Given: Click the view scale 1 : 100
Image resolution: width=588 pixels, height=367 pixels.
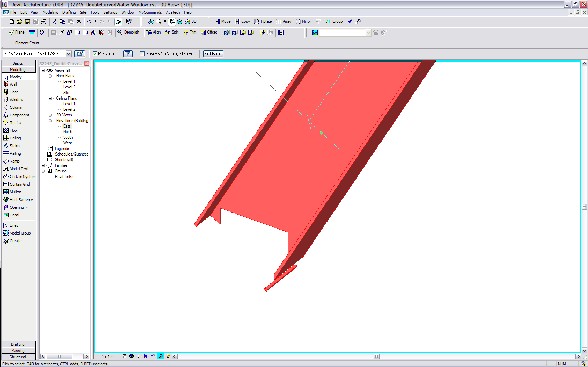Looking at the screenshot, I should pos(108,357).
